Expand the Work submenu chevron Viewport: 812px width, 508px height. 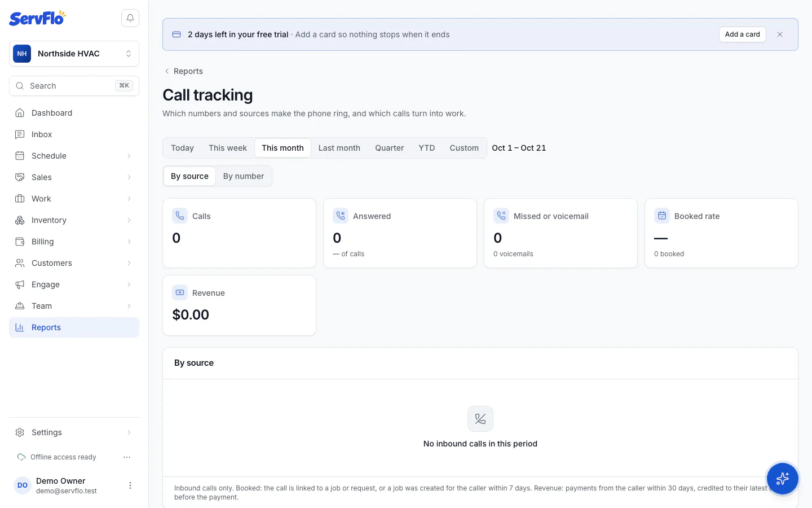pyautogui.click(x=129, y=199)
